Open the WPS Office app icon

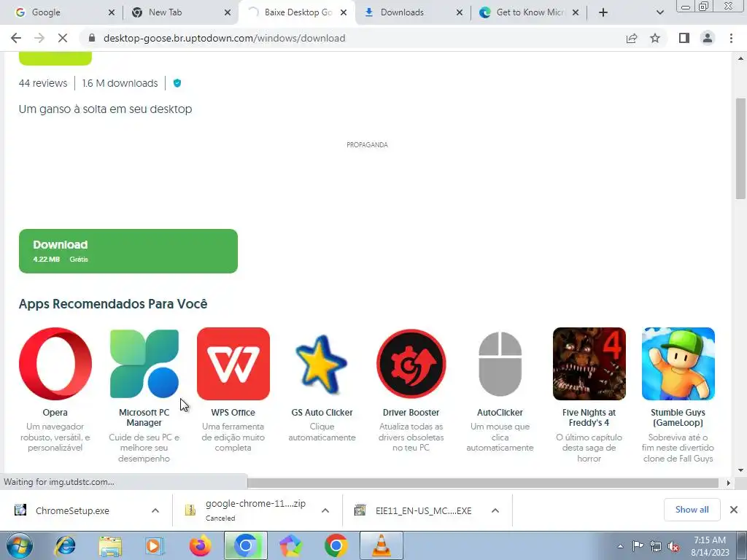233,364
